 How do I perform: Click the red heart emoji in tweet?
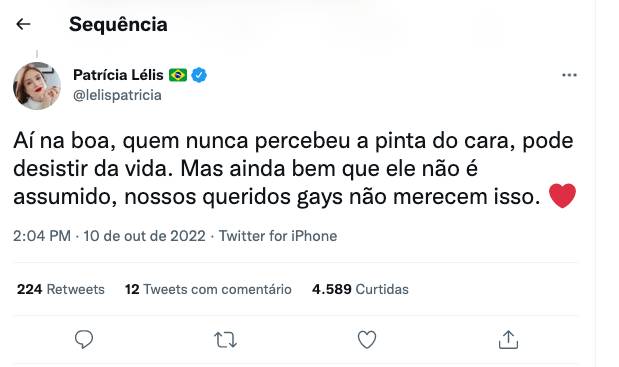[x=562, y=196]
